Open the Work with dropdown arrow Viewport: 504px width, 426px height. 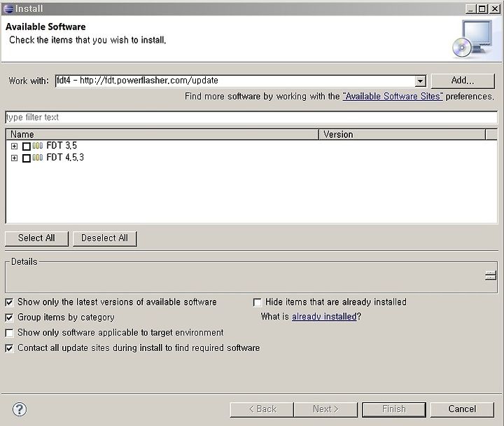420,81
